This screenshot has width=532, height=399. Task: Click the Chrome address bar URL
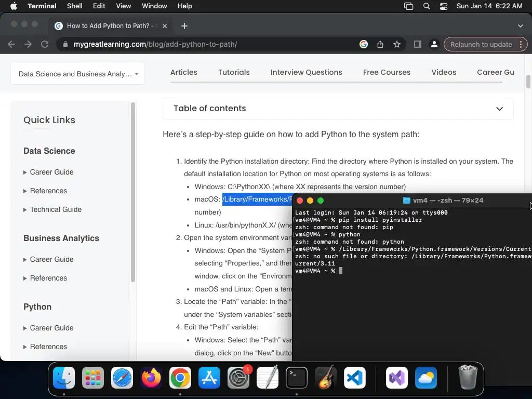click(x=155, y=45)
